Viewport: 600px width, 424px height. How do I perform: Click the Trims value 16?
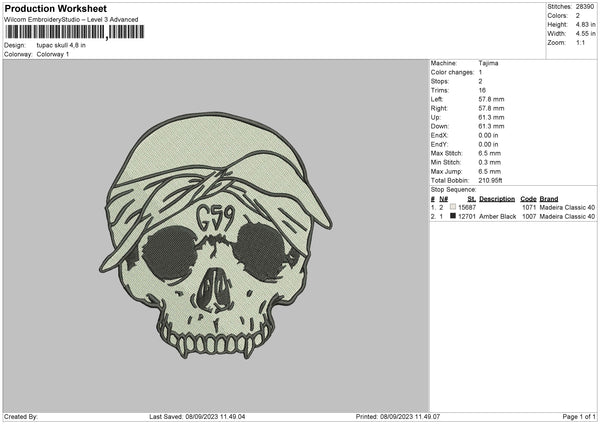tap(482, 90)
